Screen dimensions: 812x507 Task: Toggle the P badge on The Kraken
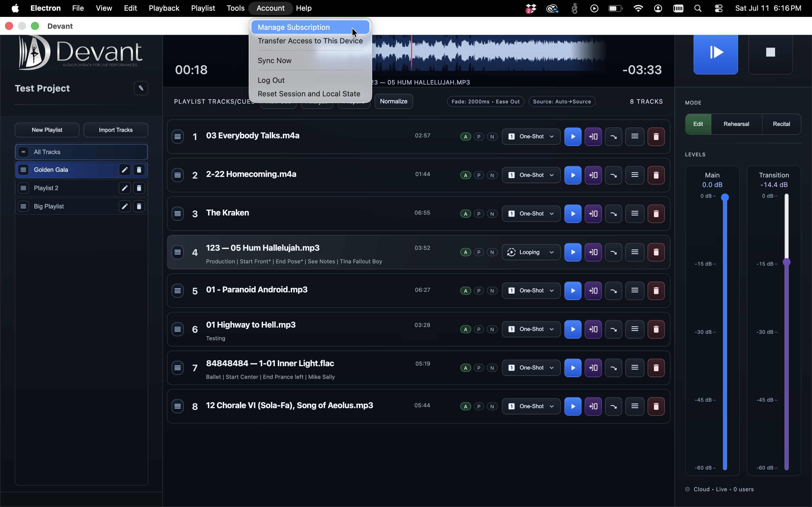coord(479,214)
